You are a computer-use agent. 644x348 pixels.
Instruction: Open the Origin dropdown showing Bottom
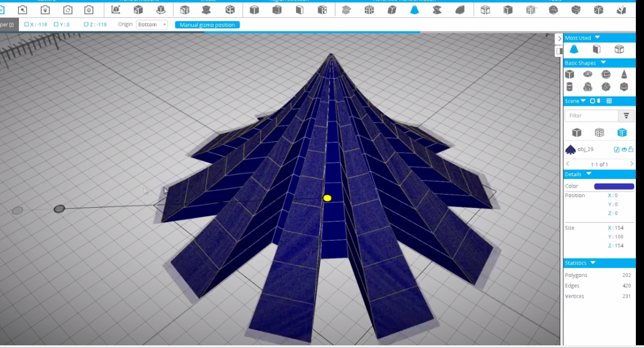[x=152, y=24]
